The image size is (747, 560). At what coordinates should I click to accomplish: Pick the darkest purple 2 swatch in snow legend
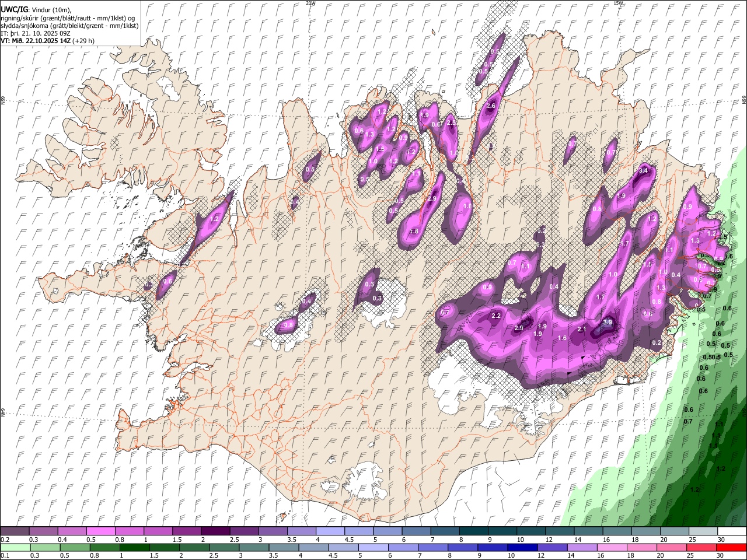coord(215,531)
